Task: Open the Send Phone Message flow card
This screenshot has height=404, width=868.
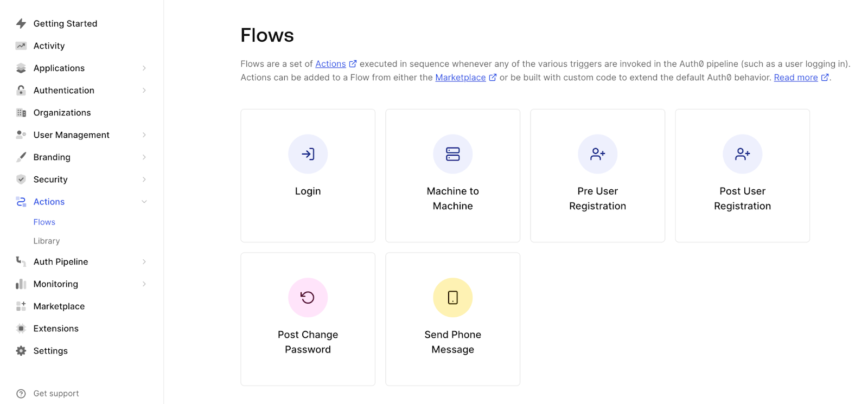Action: point(453,319)
